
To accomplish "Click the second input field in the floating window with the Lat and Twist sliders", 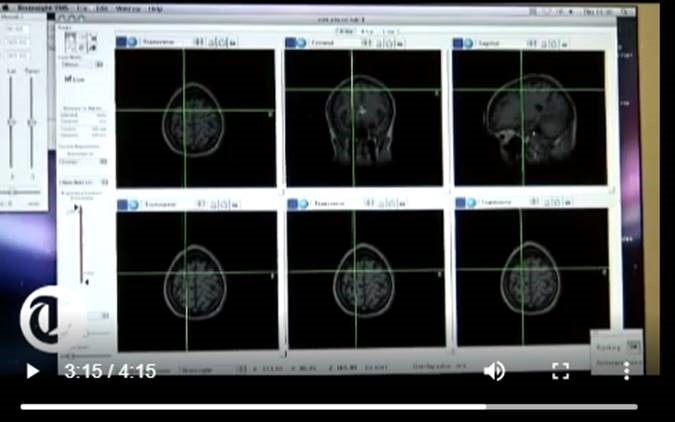I will (x=16, y=43).
